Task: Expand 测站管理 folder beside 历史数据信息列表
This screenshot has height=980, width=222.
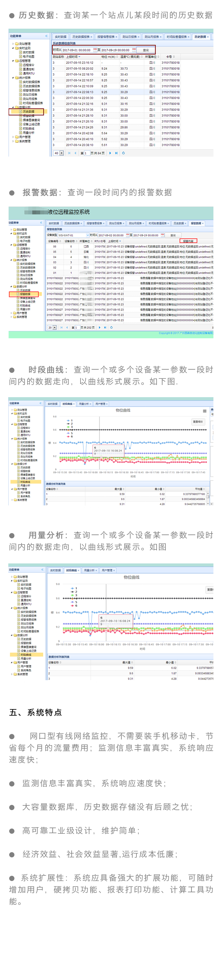Action: click(13, 44)
